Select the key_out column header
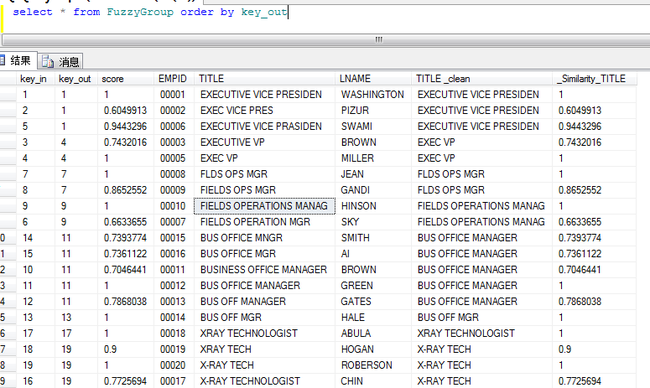The image size is (650, 388). coord(75,79)
